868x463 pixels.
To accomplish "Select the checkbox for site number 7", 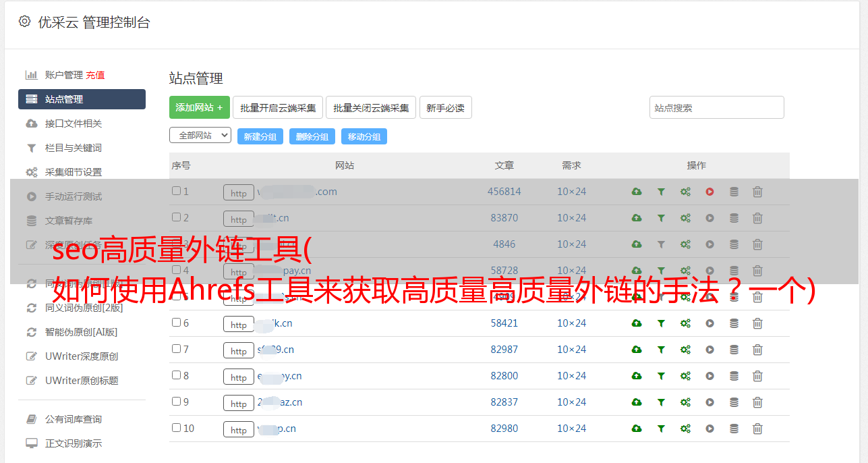I will [176, 349].
